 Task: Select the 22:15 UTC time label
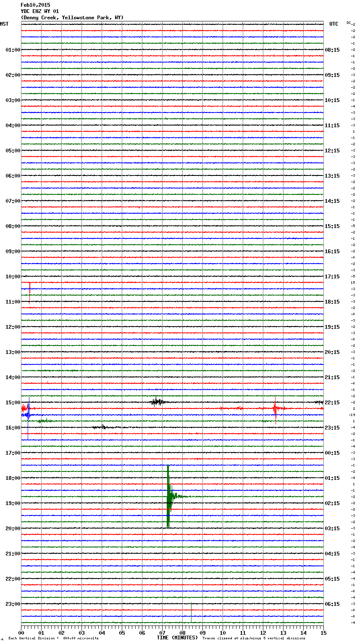pos(332,403)
